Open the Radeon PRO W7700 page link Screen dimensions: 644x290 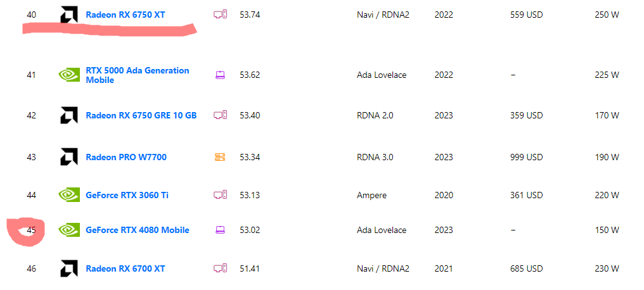click(x=126, y=157)
